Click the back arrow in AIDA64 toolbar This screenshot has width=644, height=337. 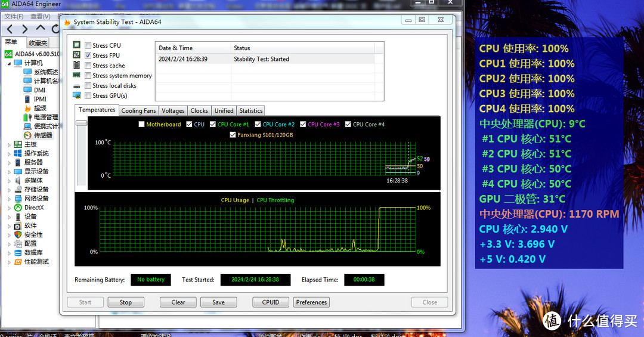[x=10, y=29]
